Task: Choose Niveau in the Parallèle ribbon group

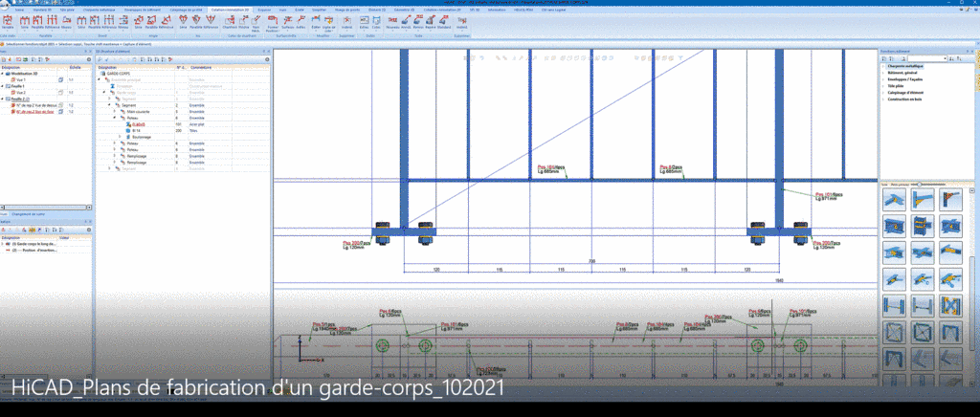Action: pos(66,22)
